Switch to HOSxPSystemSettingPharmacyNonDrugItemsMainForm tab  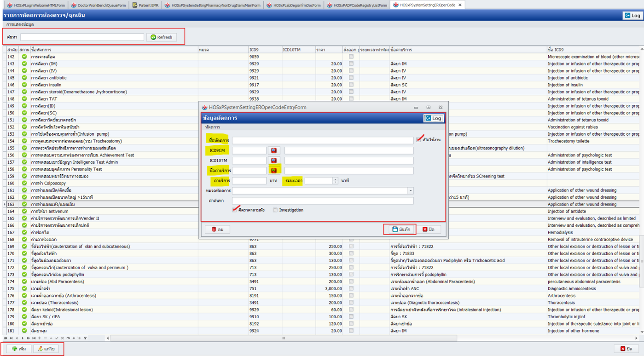pos(212,5)
